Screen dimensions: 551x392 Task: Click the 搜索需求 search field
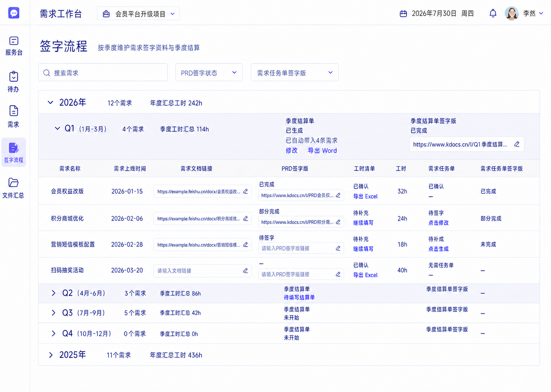click(x=103, y=73)
